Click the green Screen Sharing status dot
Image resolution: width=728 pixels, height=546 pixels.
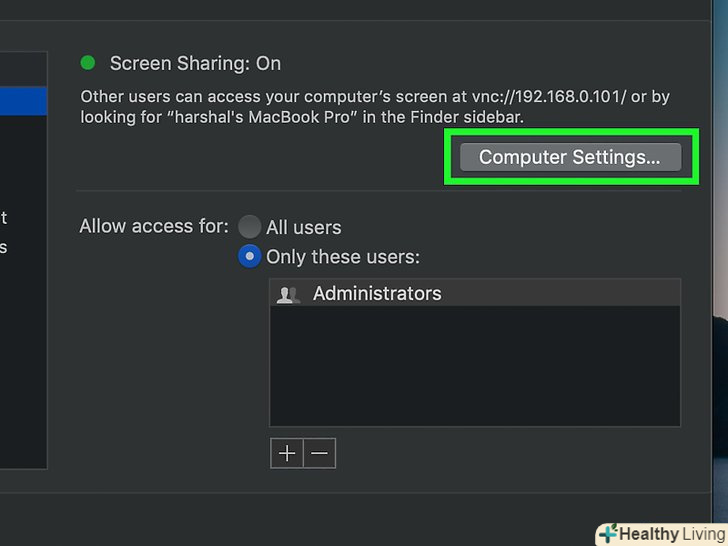pyautogui.click(x=88, y=63)
